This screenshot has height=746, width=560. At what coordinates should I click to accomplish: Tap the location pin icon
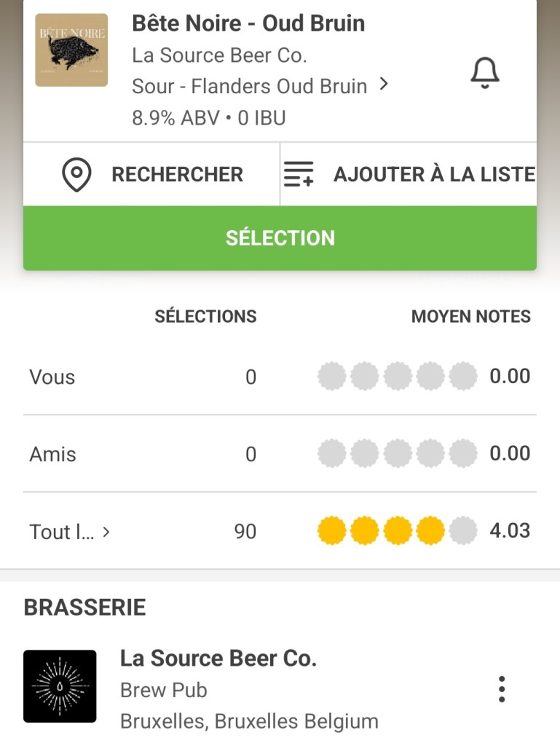(x=76, y=175)
